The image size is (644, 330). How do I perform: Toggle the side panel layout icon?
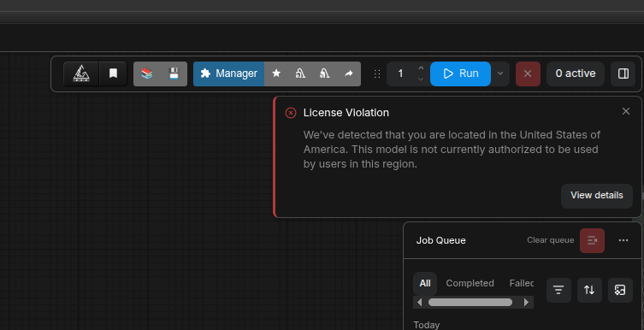click(x=623, y=74)
